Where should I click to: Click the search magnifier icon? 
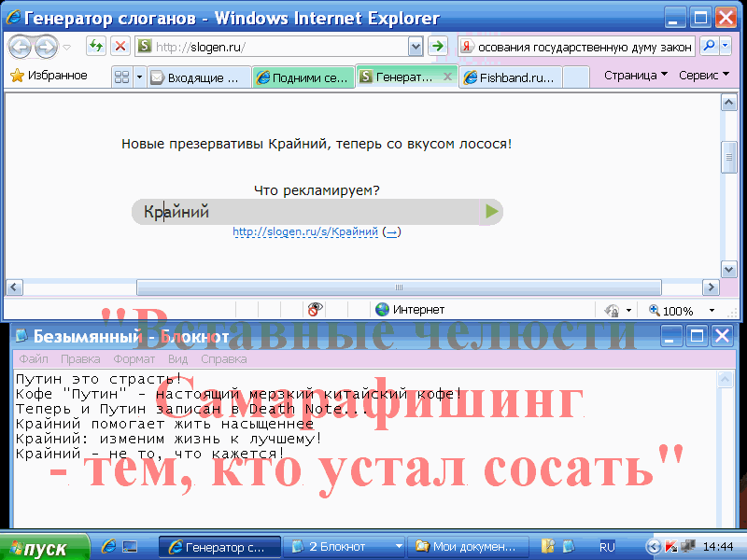tap(709, 47)
